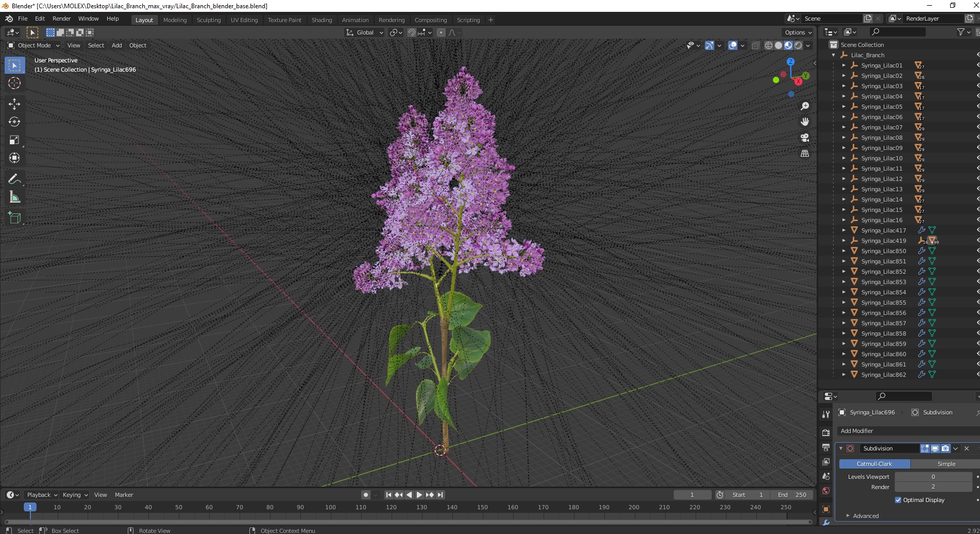Image resolution: width=980 pixels, height=534 pixels.
Task: Jump to the timeline end frame
Action: pos(440,495)
